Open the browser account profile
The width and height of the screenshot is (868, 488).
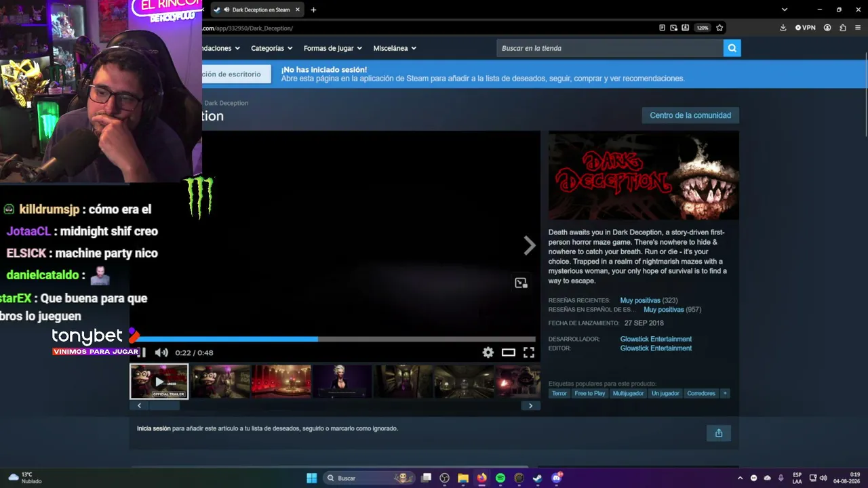pyautogui.click(x=827, y=28)
